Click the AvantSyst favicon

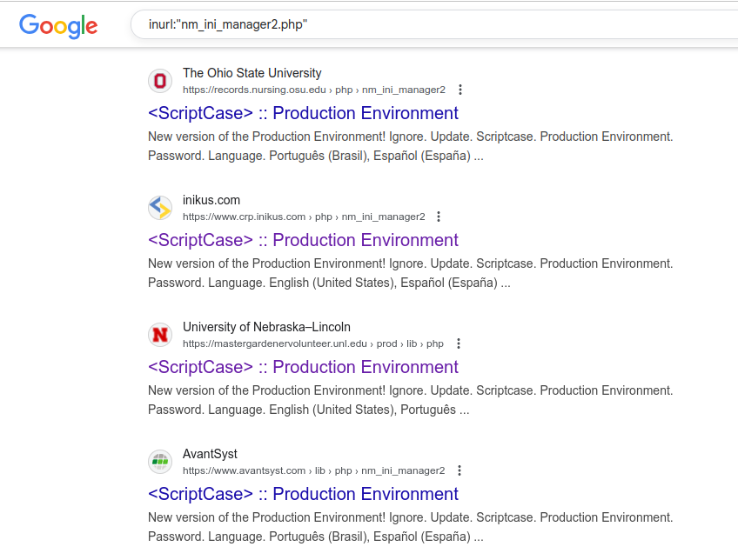[x=160, y=462]
